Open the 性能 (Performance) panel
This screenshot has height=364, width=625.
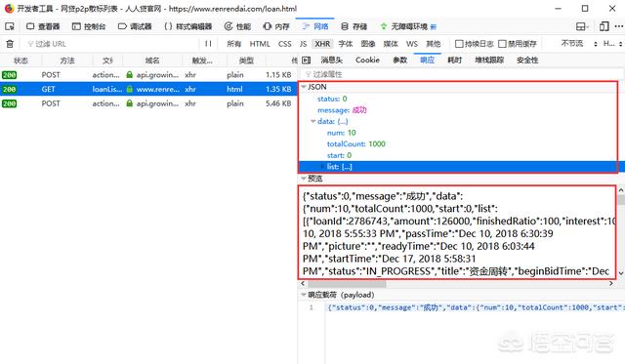(237, 26)
